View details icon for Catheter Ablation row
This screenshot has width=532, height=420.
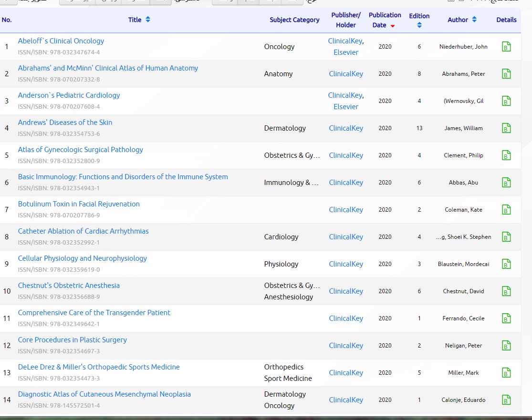pyautogui.click(x=506, y=237)
